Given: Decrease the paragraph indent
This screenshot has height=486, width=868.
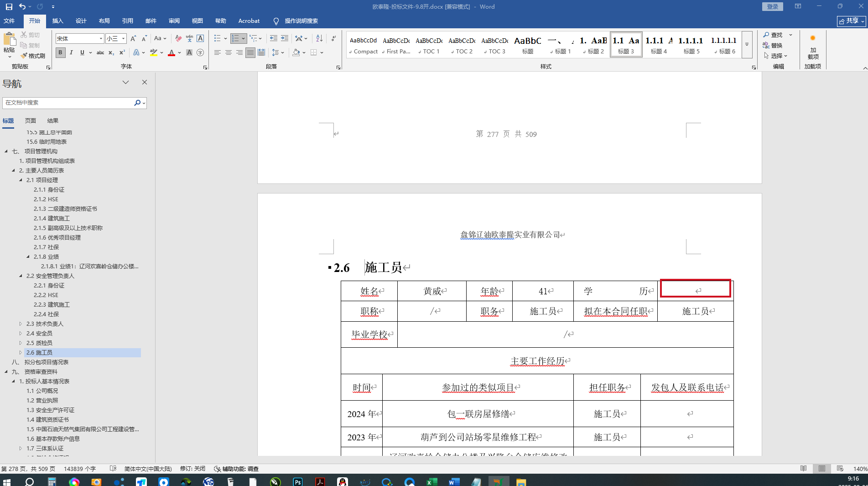Looking at the screenshot, I should [x=274, y=39].
